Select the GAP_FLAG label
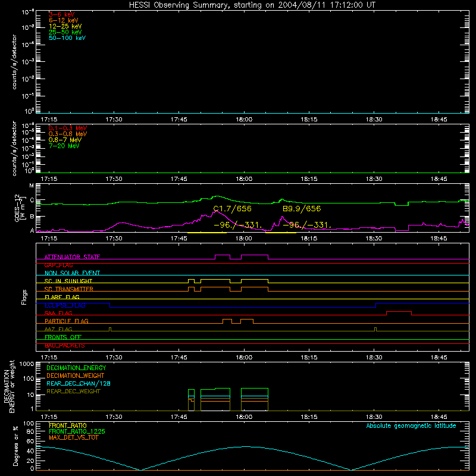The image size is (476, 476). click(58, 265)
